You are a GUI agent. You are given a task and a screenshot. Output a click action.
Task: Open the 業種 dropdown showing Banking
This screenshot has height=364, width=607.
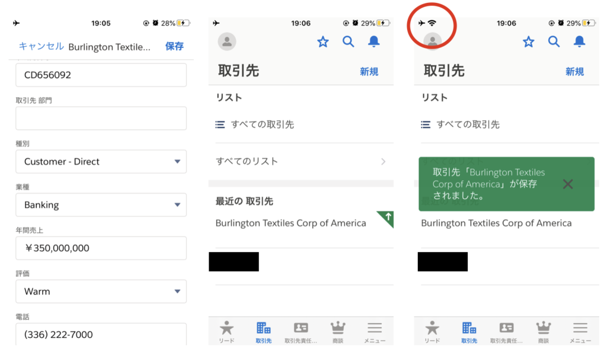click(101, 205)
